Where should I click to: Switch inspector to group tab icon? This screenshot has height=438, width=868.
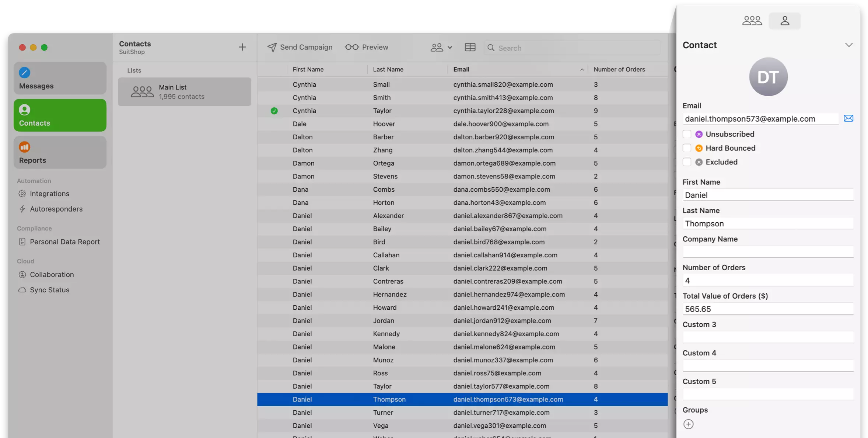tap(752, 20)
